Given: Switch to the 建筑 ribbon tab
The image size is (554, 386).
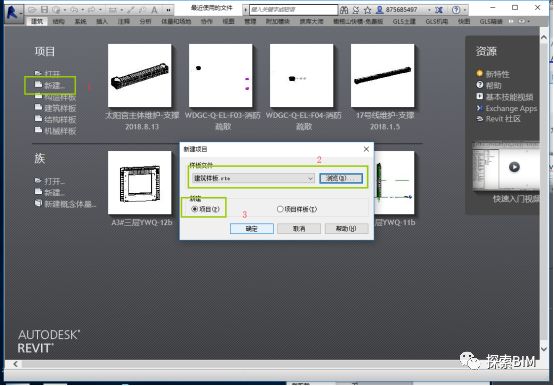Looking at the screenshot, I should (x=37, y=21).
